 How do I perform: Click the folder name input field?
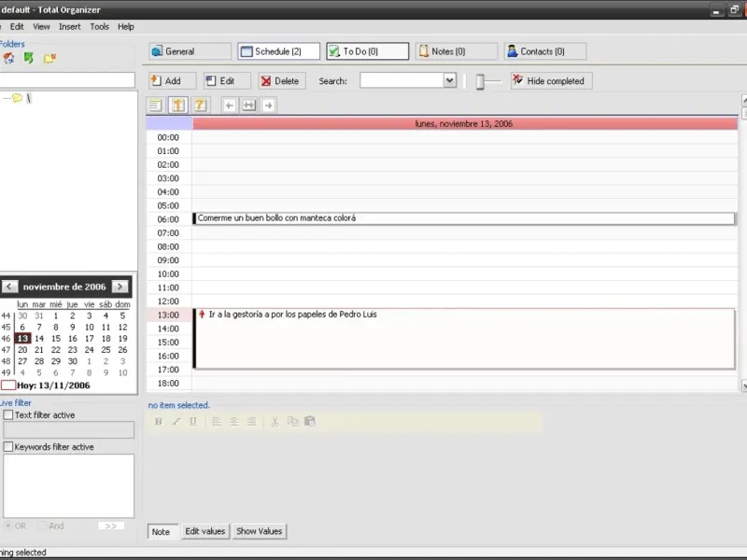pyautogui.click(x=66, y=80)
